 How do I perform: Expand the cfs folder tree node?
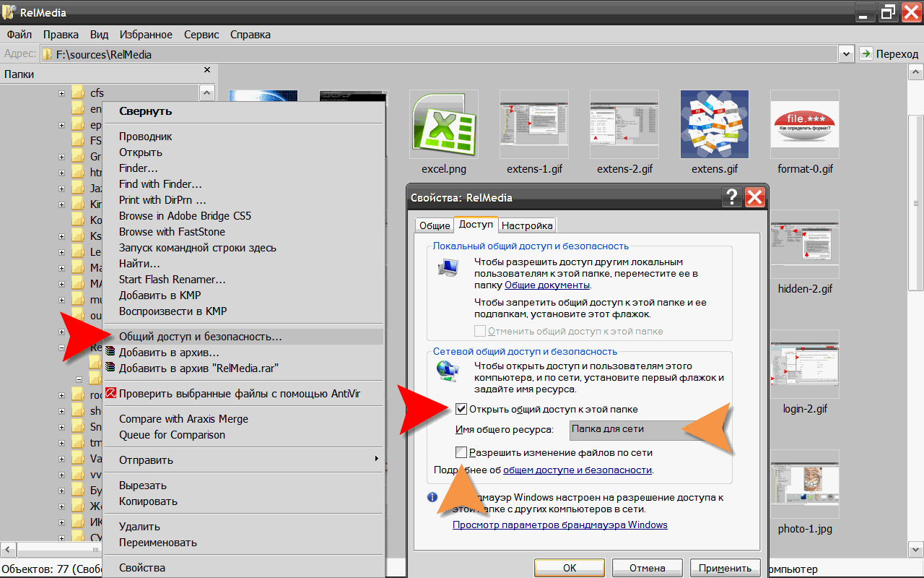61,93
